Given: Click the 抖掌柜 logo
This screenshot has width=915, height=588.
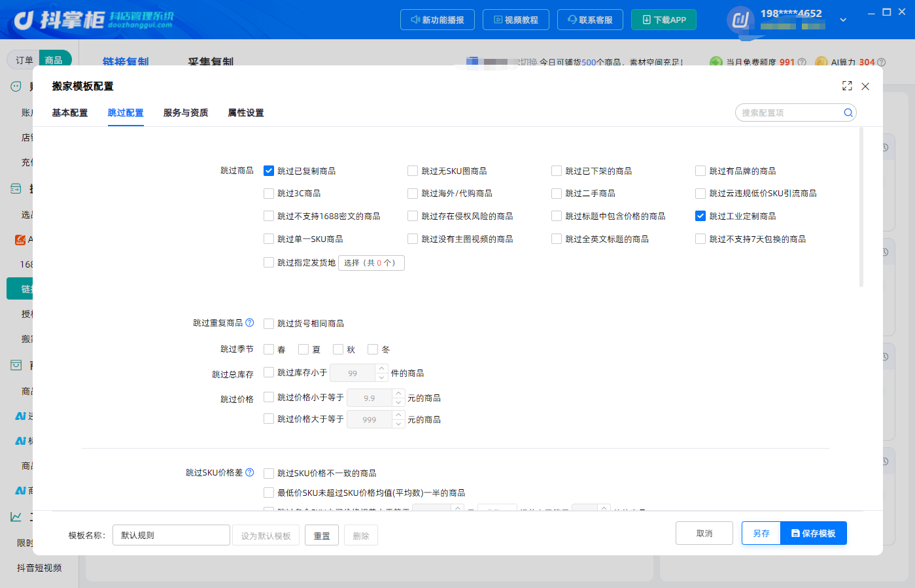Looking at the screenshot, I should pyautogui.click(x=93, y=20).
